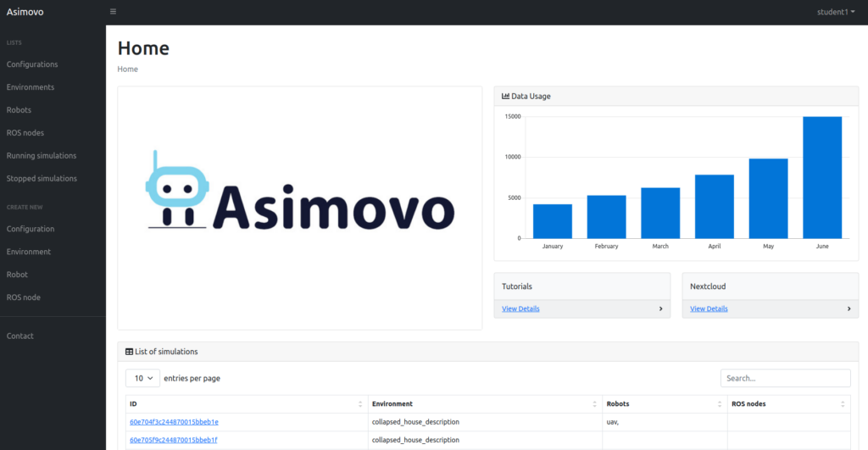The width and height of the screenshot is (868, 450).
Task: Click the Data Usage chart icon
Action: (505, 96)
